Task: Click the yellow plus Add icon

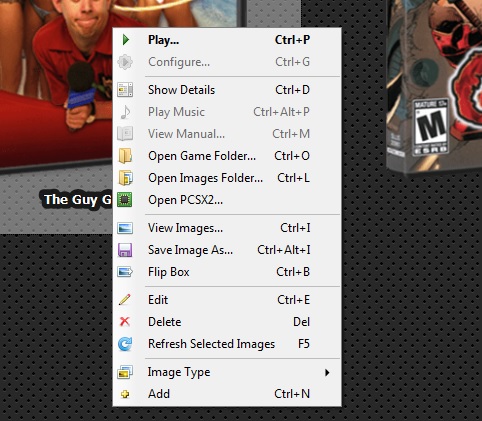Action: tap(125, 394)
